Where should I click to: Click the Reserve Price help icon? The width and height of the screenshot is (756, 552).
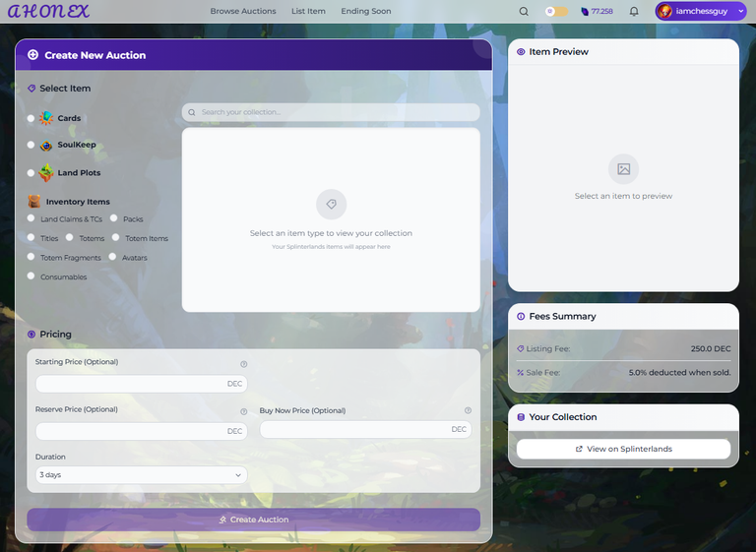[x=243, y=411]
